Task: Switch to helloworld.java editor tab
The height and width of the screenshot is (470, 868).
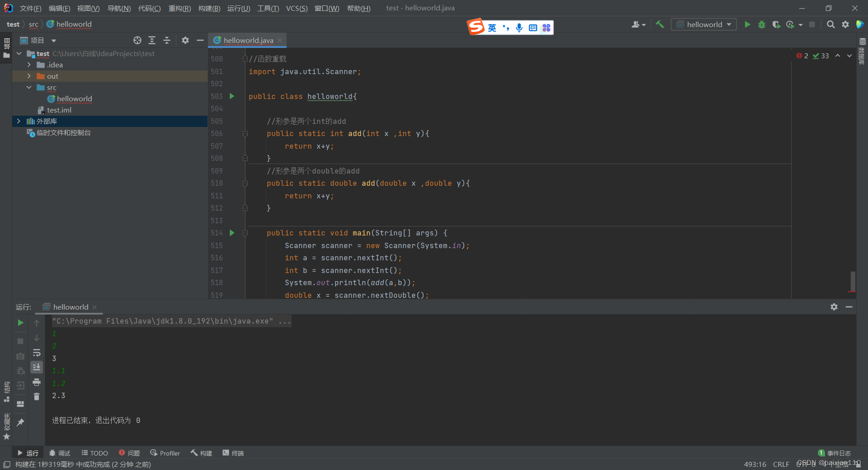Action: [248, 40]
